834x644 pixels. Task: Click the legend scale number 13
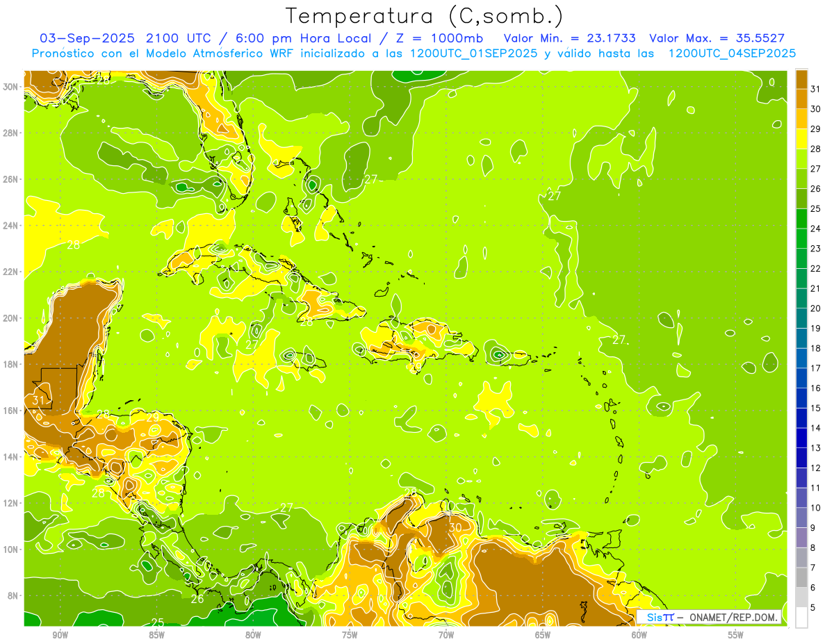point(815,447)
